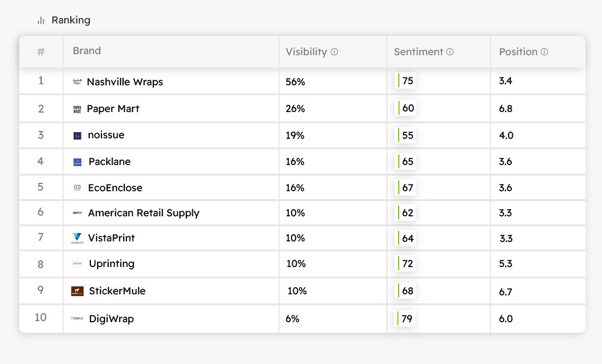Screen dimensions: 602x364
Task: Click the Ranking bar chart icon
Action: (x=41, y=21)
